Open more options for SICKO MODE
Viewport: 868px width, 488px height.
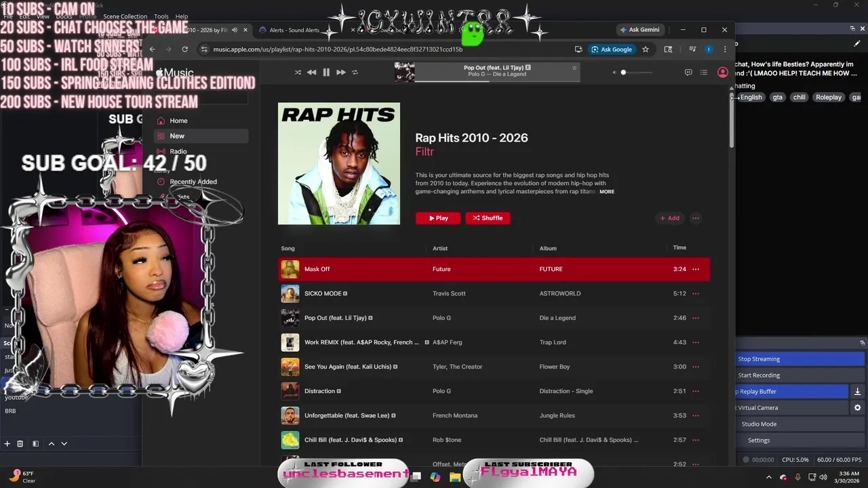(696, 293)
